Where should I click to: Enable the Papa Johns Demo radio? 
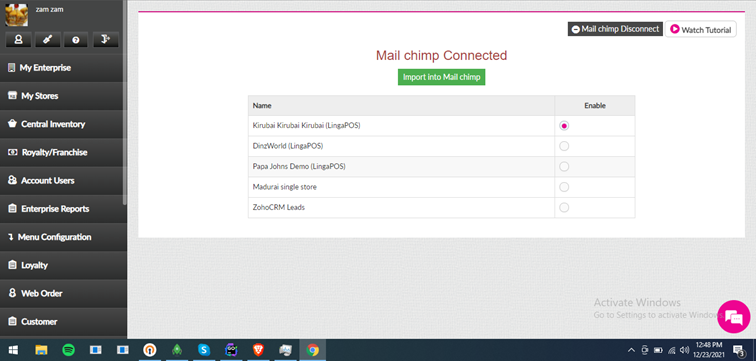click(x=564, y=166)
